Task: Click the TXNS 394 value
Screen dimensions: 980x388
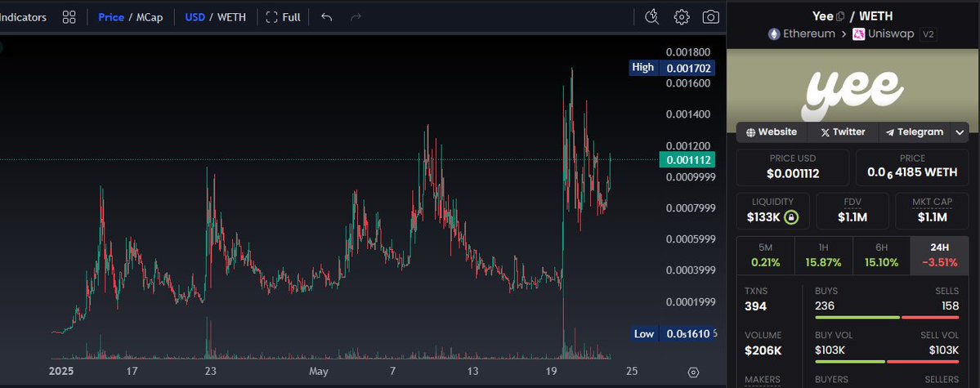Action: tap(755, 307)
